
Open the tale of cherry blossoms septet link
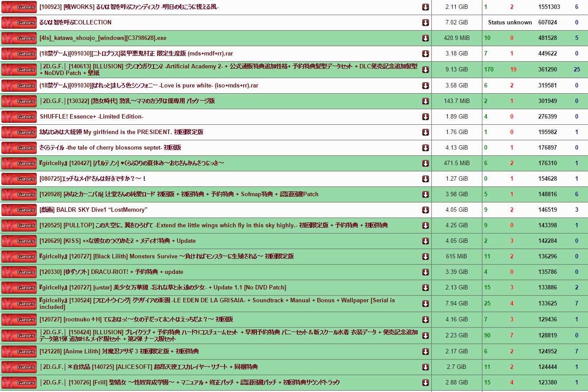(110, 147)
